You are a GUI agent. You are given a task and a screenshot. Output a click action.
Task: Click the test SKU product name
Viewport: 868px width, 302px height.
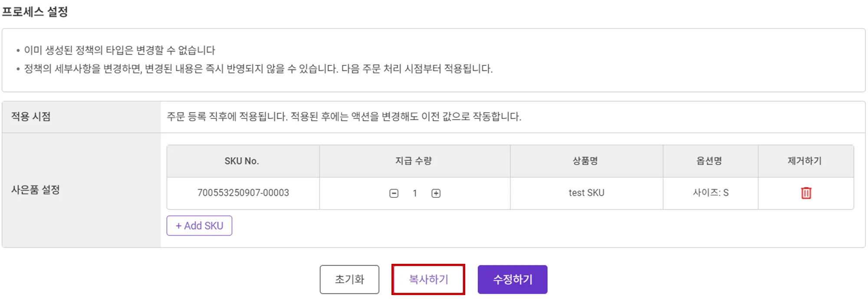click(x=586, y=193)
